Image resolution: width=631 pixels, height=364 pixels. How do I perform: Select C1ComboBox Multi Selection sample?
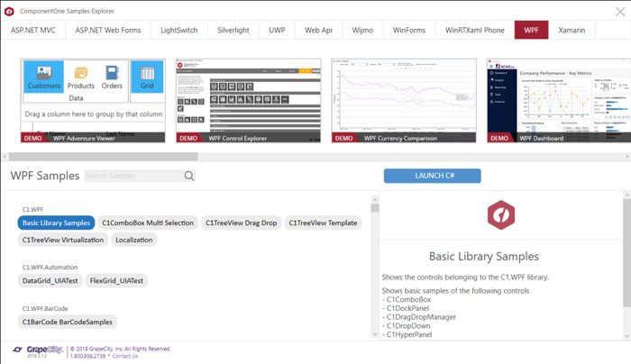148,223
